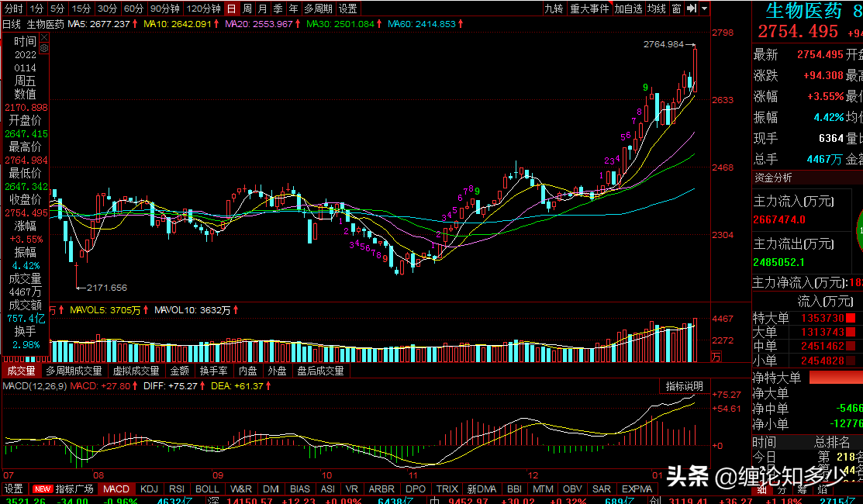Image resolution: width=863 pixels, height=504 pixels.
Task: Select the 120分钟 period
Action: pyautogui.click(x=204, y=9)
